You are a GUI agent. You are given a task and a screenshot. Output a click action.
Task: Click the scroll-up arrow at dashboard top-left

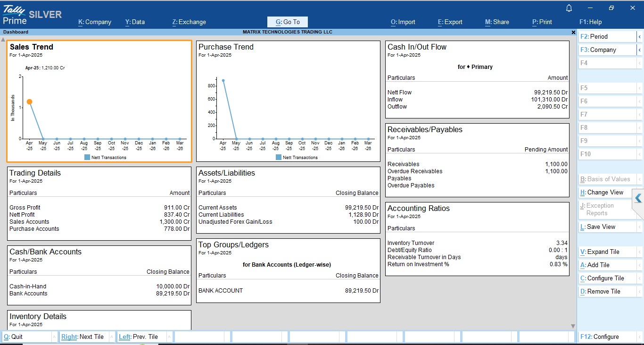tap(3, 39)
